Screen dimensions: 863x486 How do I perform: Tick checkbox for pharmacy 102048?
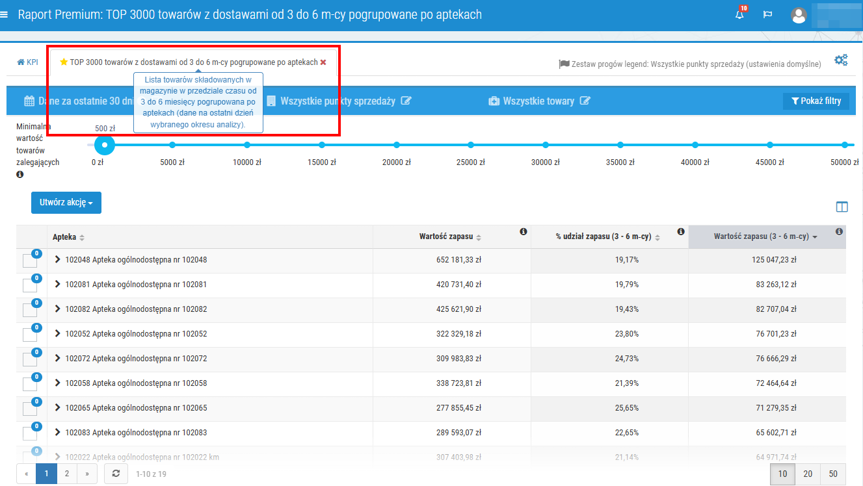tap(29, 261)
